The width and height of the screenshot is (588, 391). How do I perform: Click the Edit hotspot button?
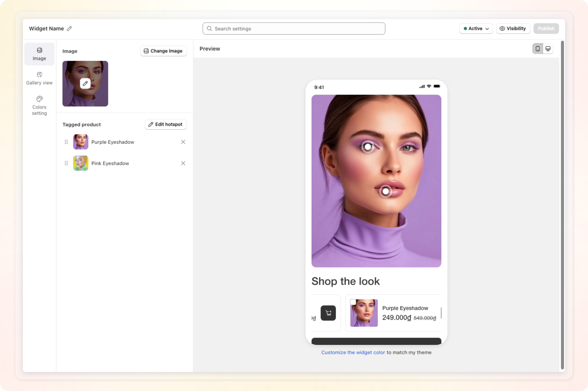166,124
